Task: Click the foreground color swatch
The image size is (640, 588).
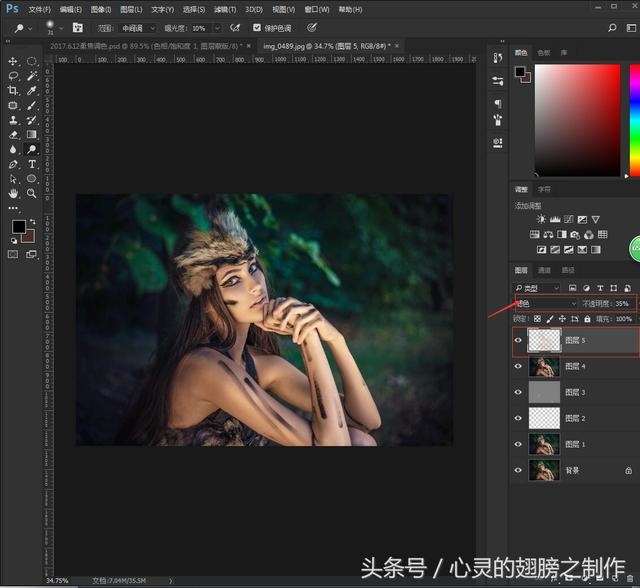Action: 18,228
